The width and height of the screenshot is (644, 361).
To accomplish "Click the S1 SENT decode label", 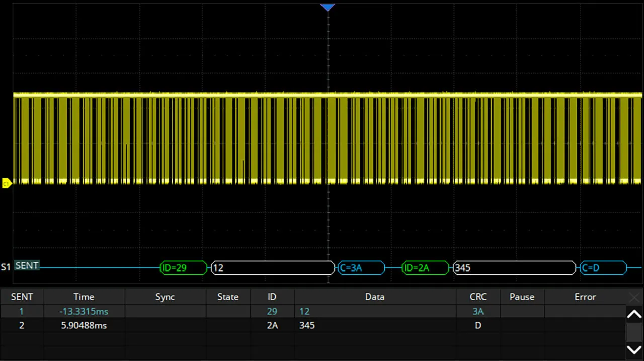I will (x=27, y=266).
